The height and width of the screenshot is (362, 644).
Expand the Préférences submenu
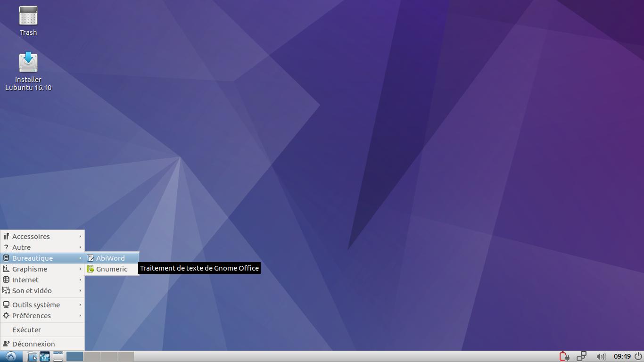click(x=42, y=315)
